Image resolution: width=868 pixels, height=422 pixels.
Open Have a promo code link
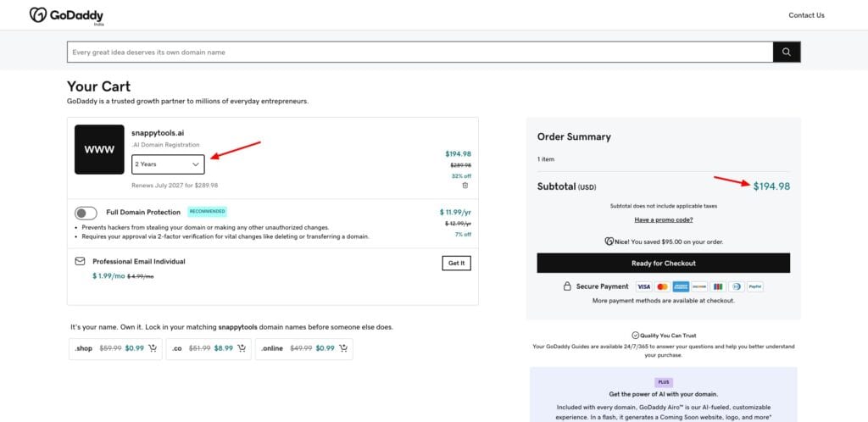(x=663, y=219)
